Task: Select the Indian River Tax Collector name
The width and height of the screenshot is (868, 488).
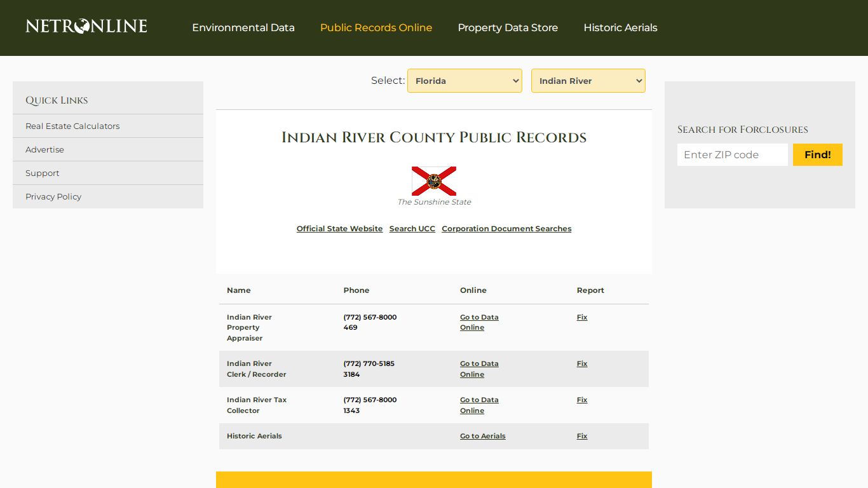Action: pos(257,405)
